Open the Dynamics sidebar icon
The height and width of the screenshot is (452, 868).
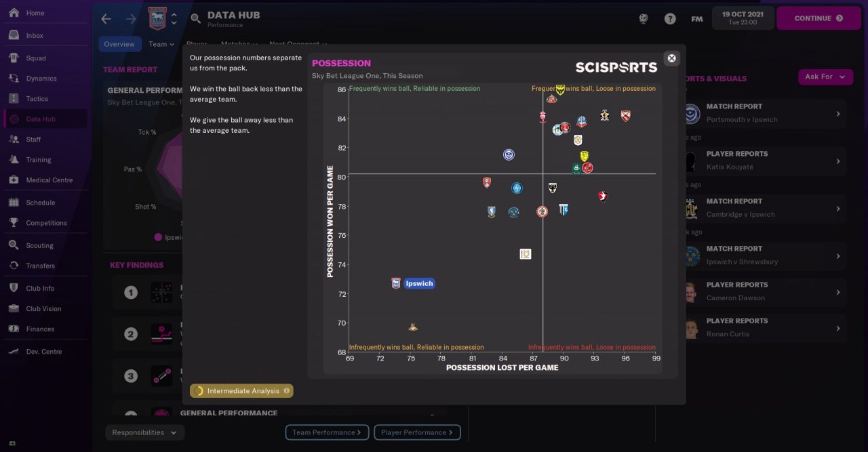[x=14, y=79]
